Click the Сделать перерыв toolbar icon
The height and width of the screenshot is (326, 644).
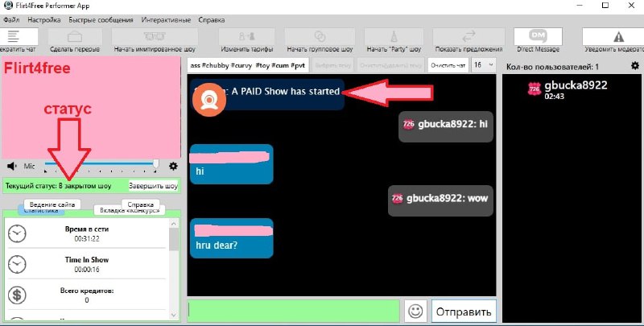(75, 36)
